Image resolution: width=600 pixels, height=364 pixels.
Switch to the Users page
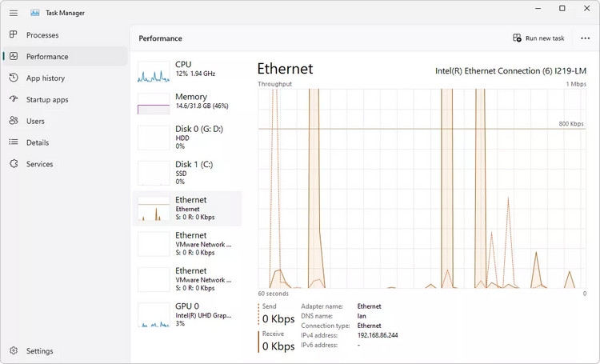(x=66, y=121)
